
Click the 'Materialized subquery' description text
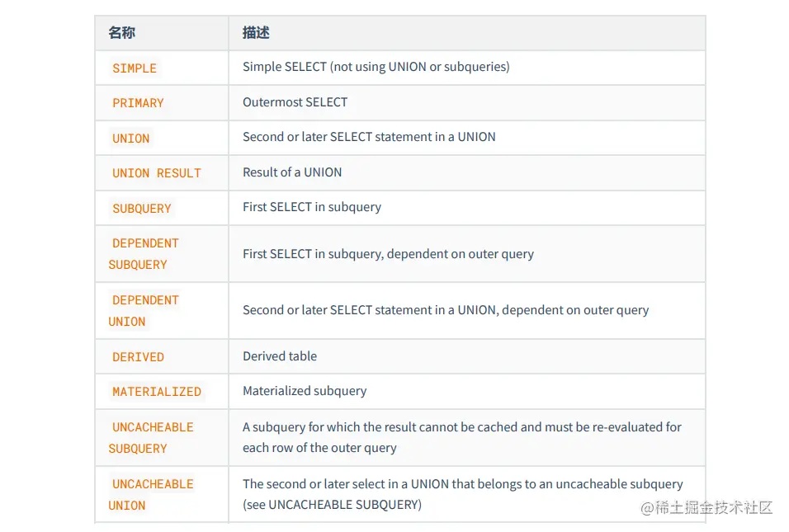305,391
